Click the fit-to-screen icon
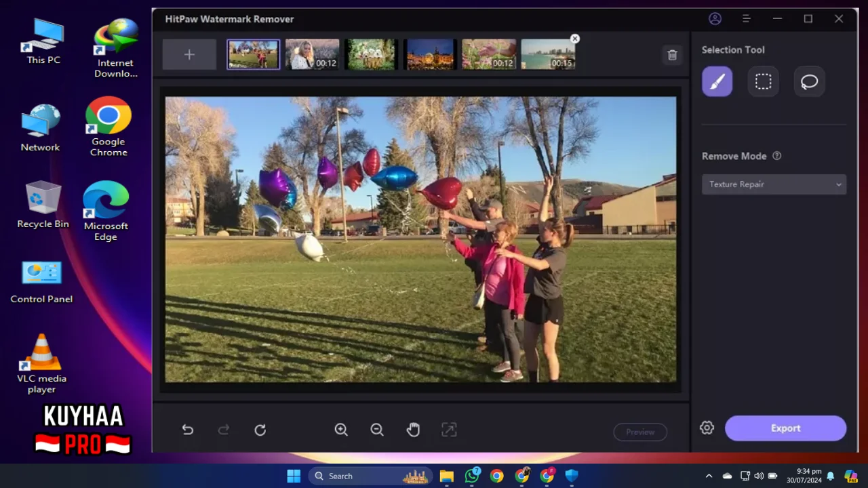The image size is (868, 488). pyautogui.click(x=449, y=430)
